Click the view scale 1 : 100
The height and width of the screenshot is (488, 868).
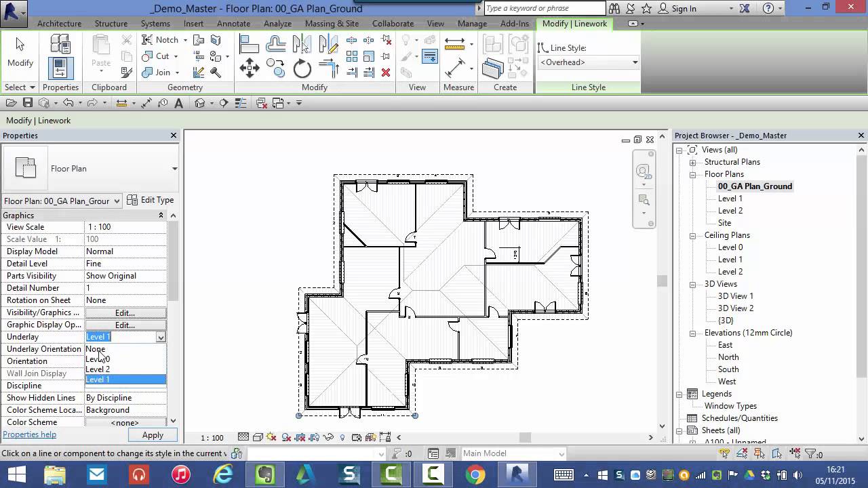(x=212, y=438)
